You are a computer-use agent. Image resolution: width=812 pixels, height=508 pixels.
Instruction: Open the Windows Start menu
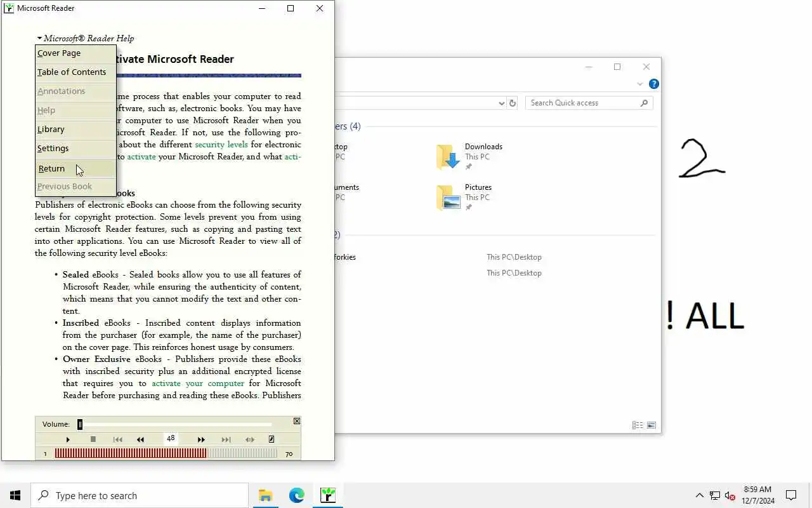tap(15, 495)
